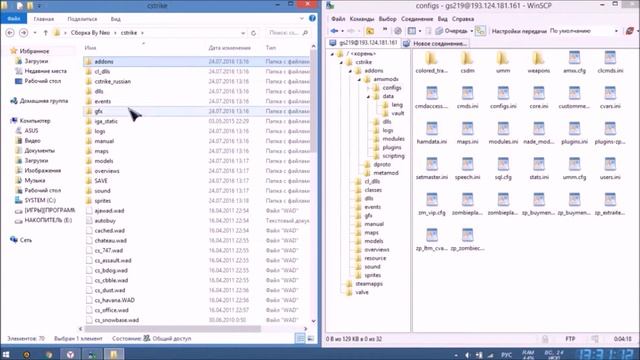The image size is (640, 360).
Task: Open Файл menu in WinSCP
Action: click(x=338, y=19)
